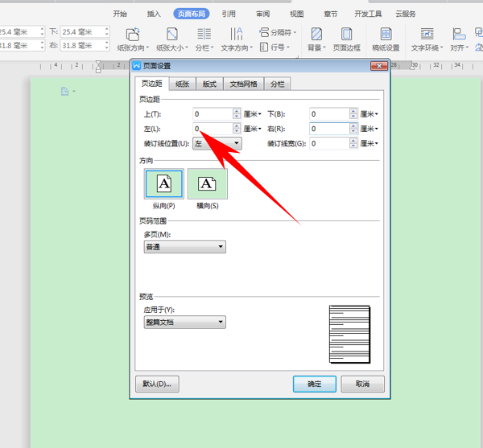Click the 上(T) top margin field
Image resolution: width=483 pixels, height=448 pixels.
(x=213, y=114)
